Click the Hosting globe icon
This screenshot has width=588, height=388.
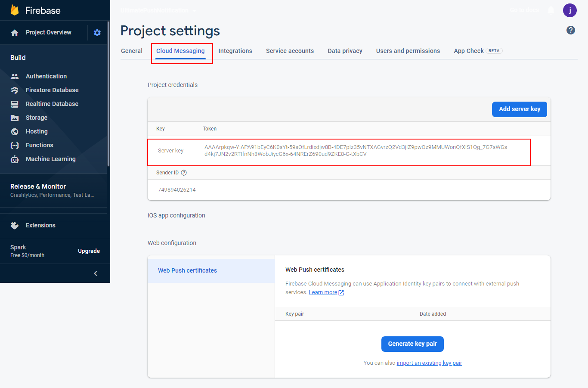pyautogui.click(x=15, y=131)
